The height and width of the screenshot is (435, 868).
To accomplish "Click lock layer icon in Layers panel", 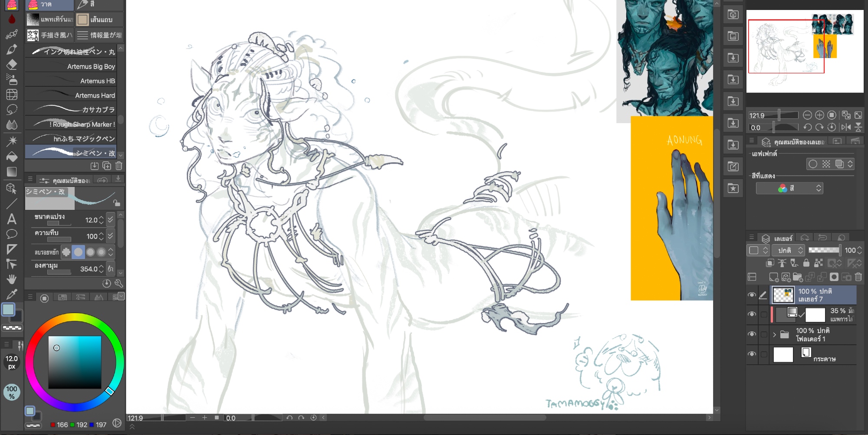I will (x=806, y=263).
